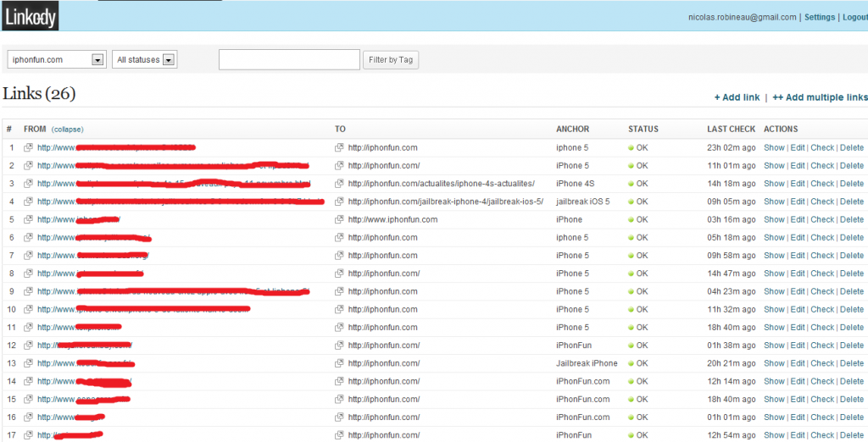Click the Linkody logo
The width and height of the screenshot is (868, 442).
pyautogui.click(x=30, y=17)
